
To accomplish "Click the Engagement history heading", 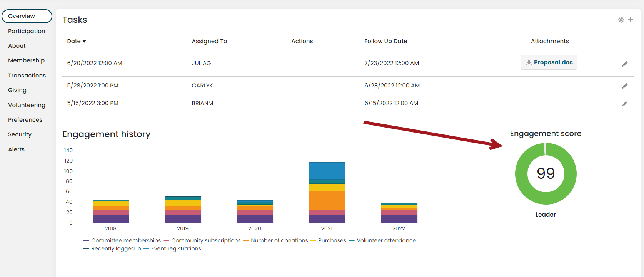I will [x=107, y=134].
